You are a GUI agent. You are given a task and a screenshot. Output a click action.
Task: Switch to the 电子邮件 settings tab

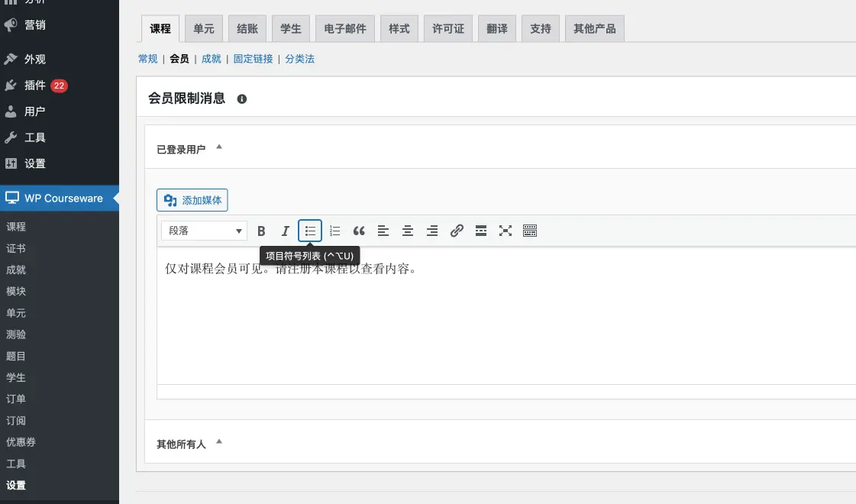pos(345,29)
